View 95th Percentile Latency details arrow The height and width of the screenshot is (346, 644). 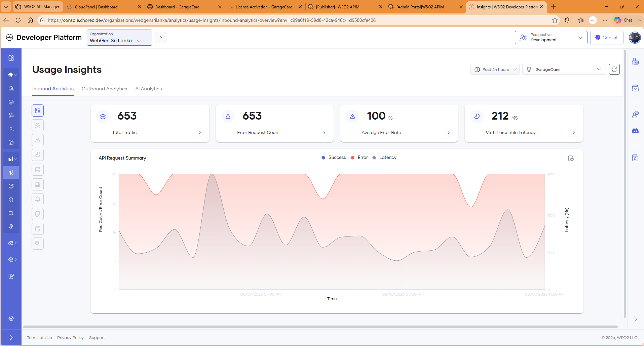(574, 133)
